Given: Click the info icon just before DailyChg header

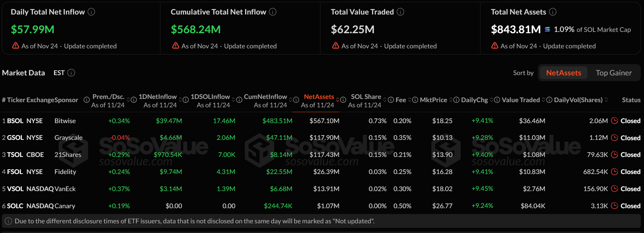Looking at the screenshot, I should tap(456, 100).
